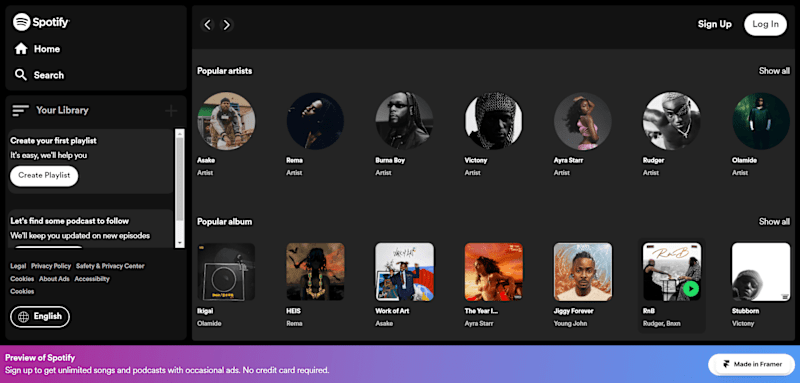This screenshot has width=800, height=383.
Task: Open the Jiggy Forever album cover
Action: tap(583, 272)
